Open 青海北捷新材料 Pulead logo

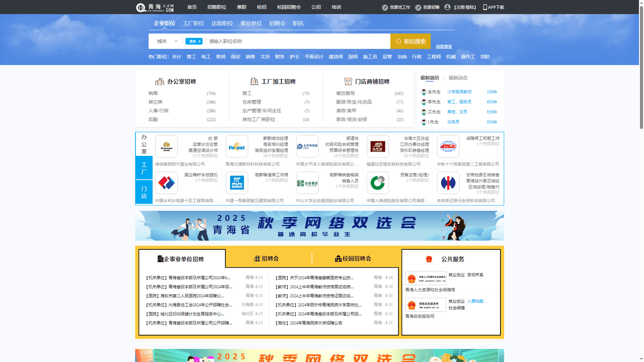pos(237,147)
